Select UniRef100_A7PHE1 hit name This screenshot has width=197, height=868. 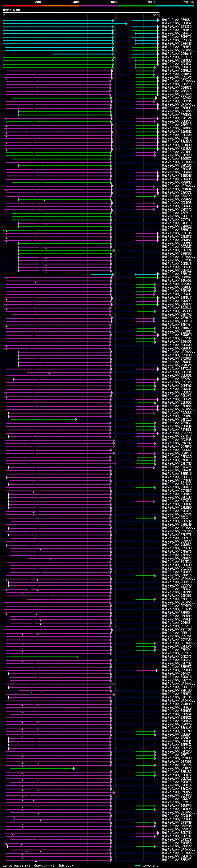pos(176,47)
